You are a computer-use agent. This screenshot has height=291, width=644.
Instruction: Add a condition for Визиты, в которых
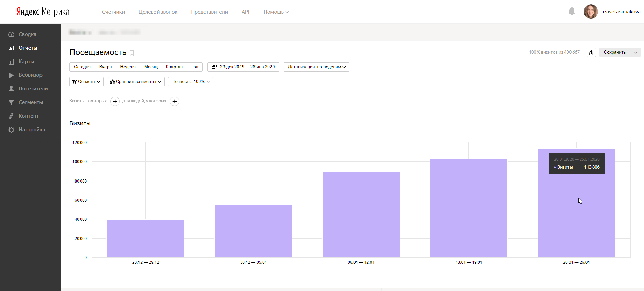point(115,101)
